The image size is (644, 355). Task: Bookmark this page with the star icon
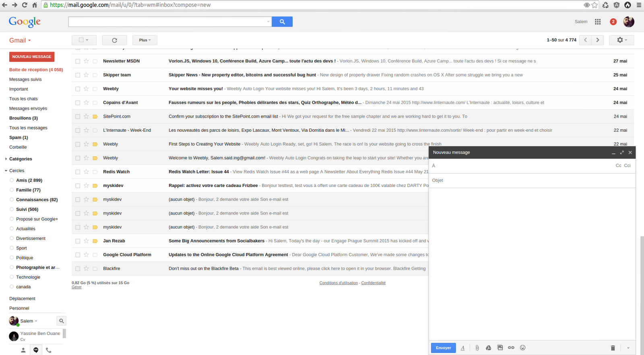(594, 5)
